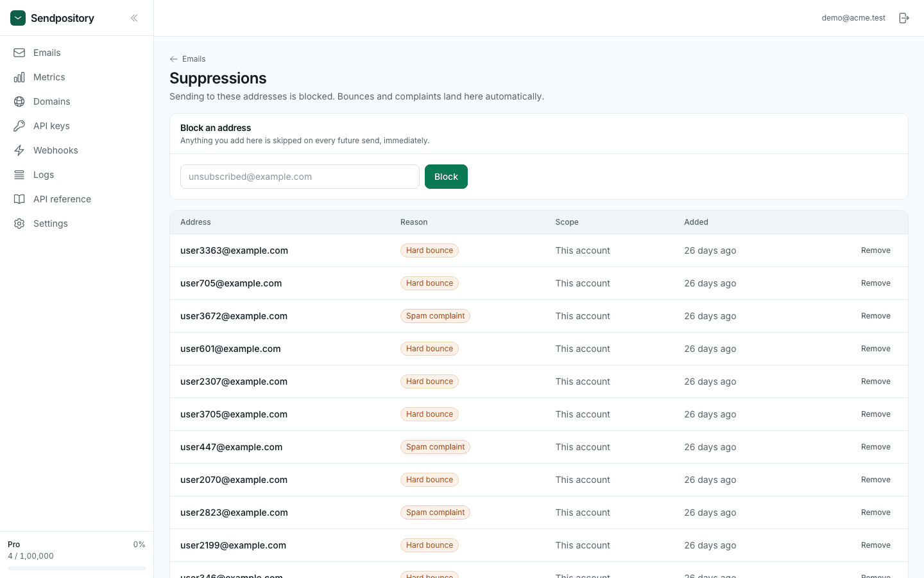924x578 pixels.
Task: Click the Webhooks lightning icon
Action: tap(19, 150)
